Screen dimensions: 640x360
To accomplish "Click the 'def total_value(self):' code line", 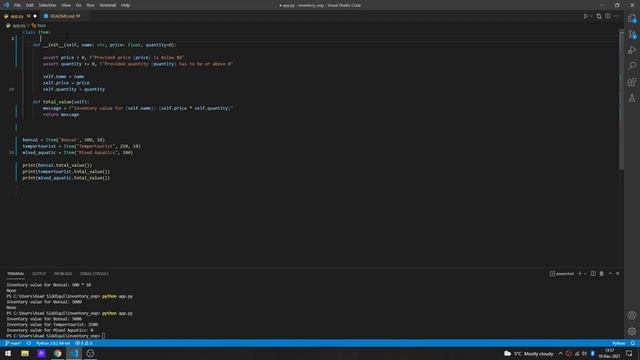I will (x=61, y=102).
